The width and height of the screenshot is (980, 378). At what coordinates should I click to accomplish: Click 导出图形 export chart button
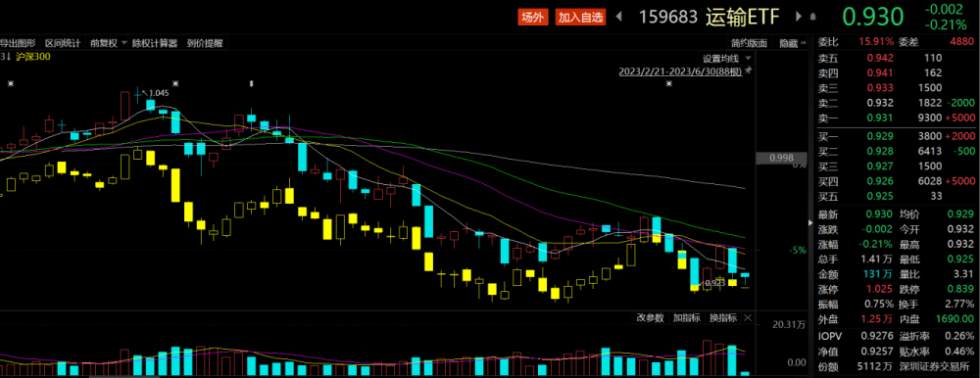click(x=18, y=43)
